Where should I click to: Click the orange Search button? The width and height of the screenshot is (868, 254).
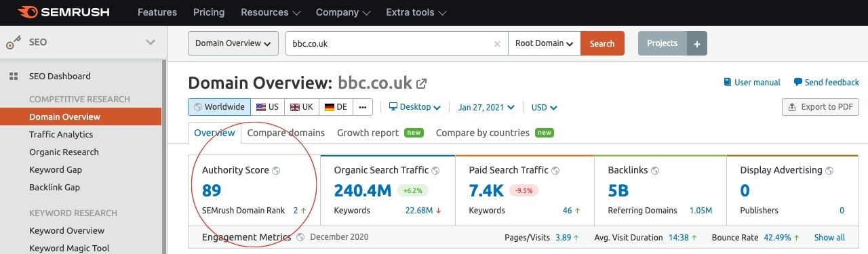(x=602, y=43)
